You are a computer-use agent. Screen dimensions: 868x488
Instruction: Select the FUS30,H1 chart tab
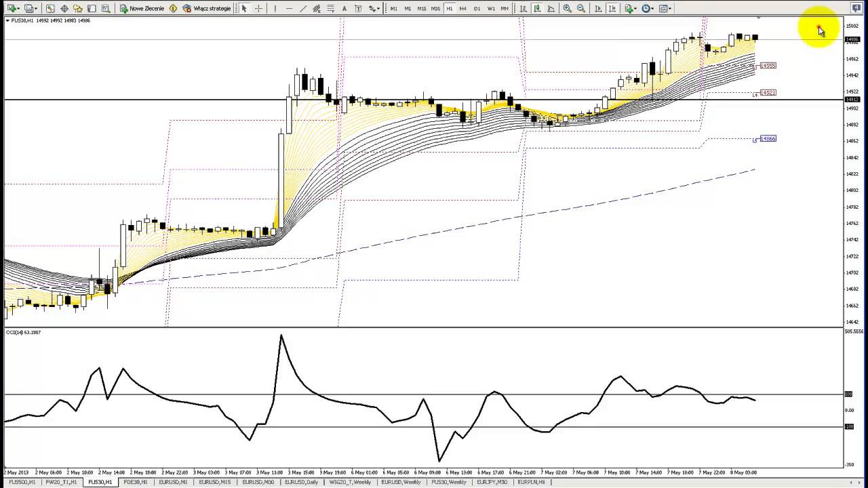(x=100, y=483)
